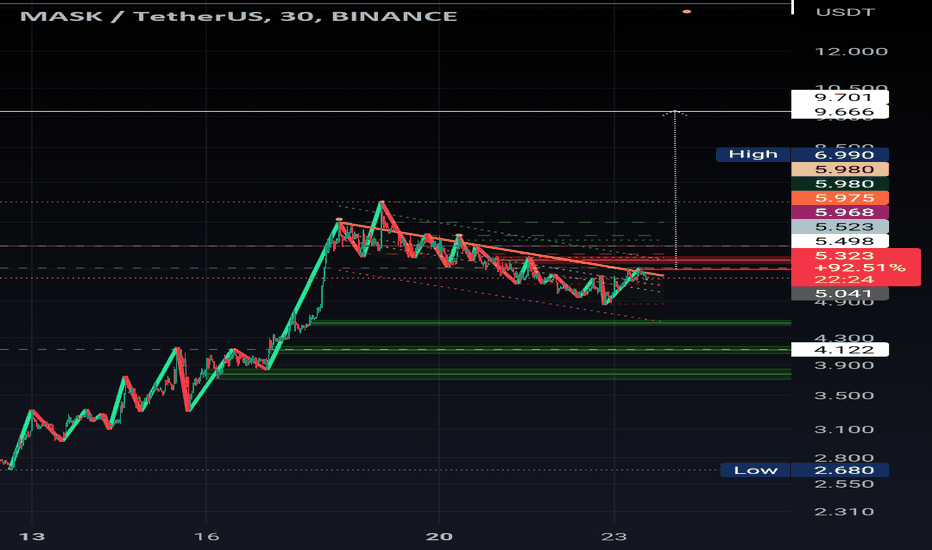Screen dimensions: 932x550
Task: Select the white 5.498 price label
Action: coord(840,241)
